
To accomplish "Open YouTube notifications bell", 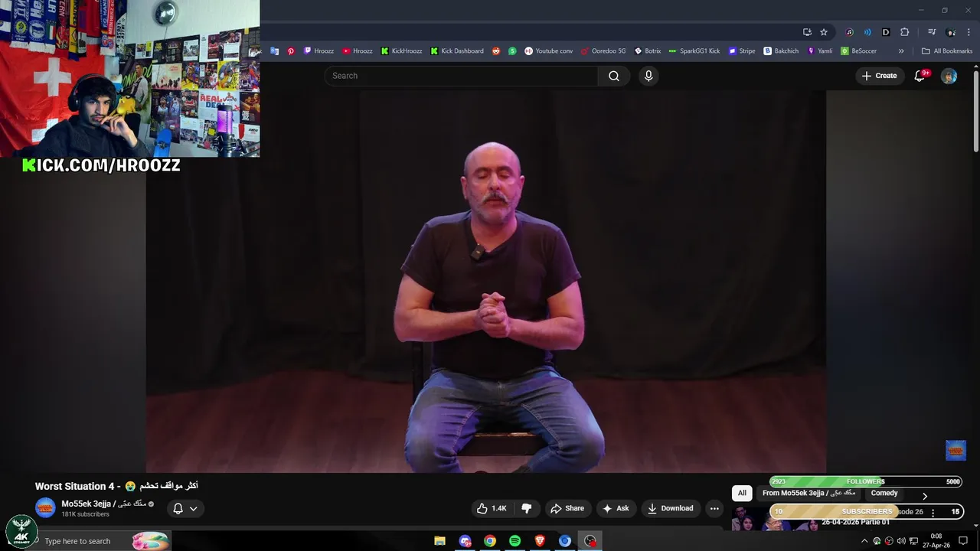I will tap(920, 76).
